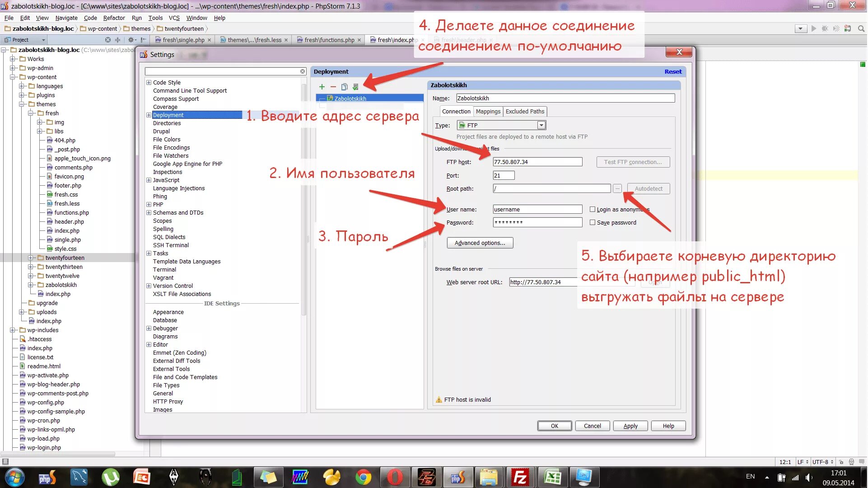Click the Advanced options button
The height and width of the screenshot is (488, 868).
coord(480,243)
